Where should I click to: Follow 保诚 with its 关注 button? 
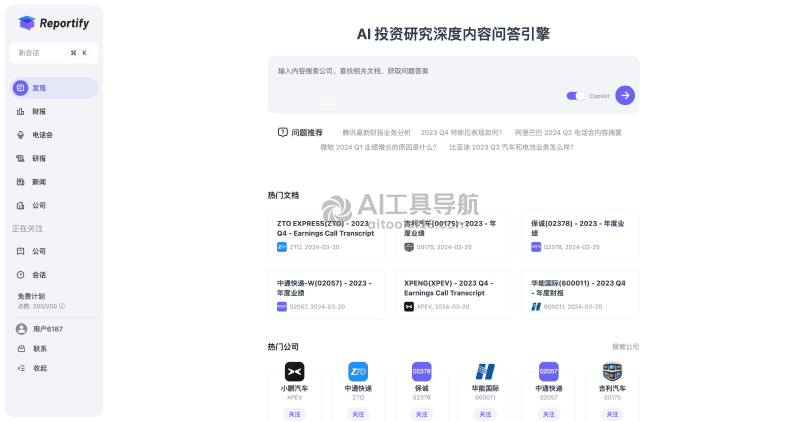[421, 414]
